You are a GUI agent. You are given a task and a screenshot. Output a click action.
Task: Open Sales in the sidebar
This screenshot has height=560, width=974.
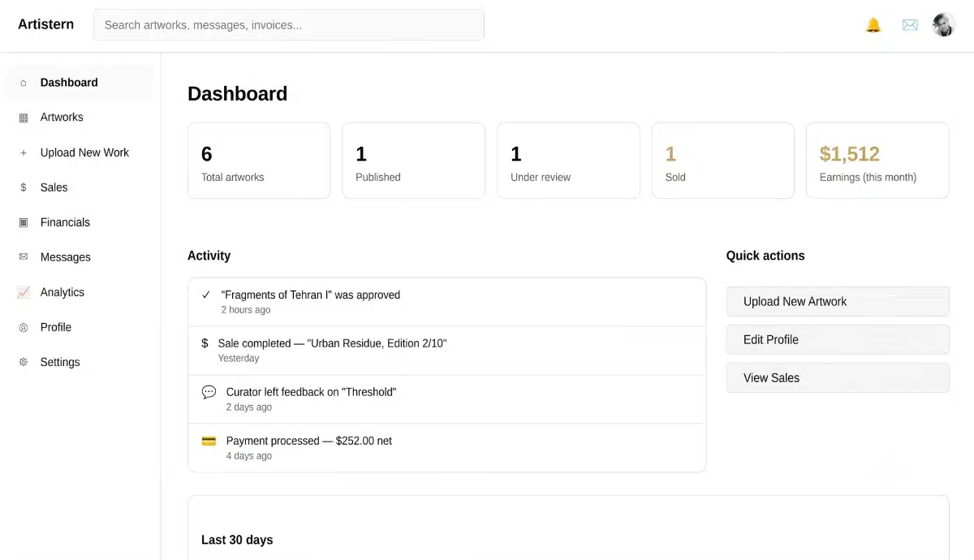pyautogui.click(x=79, y=187)
